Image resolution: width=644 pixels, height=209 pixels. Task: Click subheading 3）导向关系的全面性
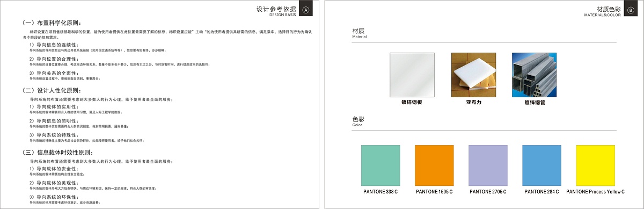pyautogui.click(x=54, y=73)
